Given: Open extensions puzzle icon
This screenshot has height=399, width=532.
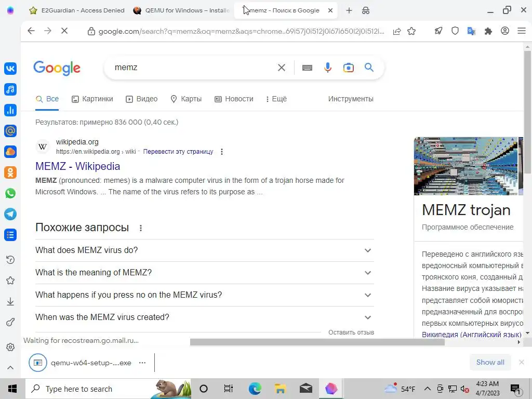Looking at the screenshot, I should click(488, 31).
